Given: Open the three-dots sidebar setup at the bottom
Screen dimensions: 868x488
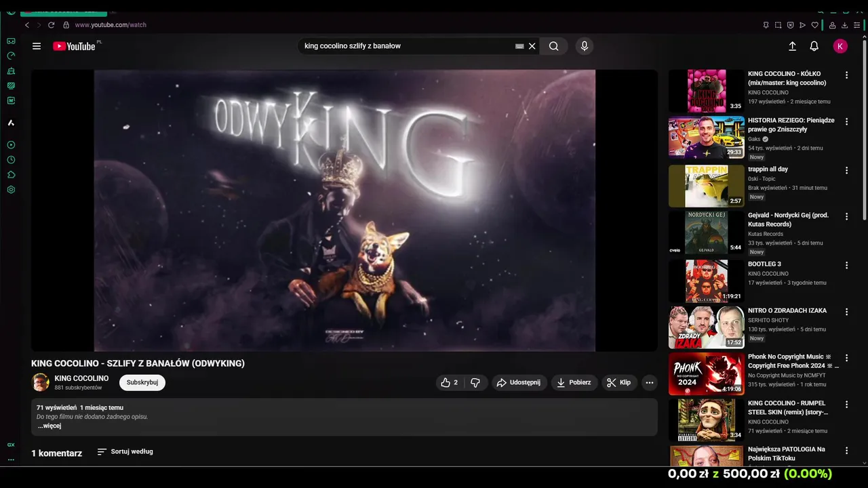Looking at the screenshot, I should 11,460.
